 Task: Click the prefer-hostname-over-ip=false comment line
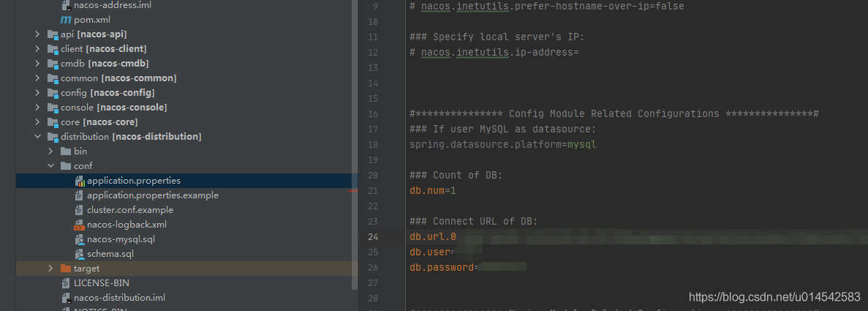pos(547,7)
